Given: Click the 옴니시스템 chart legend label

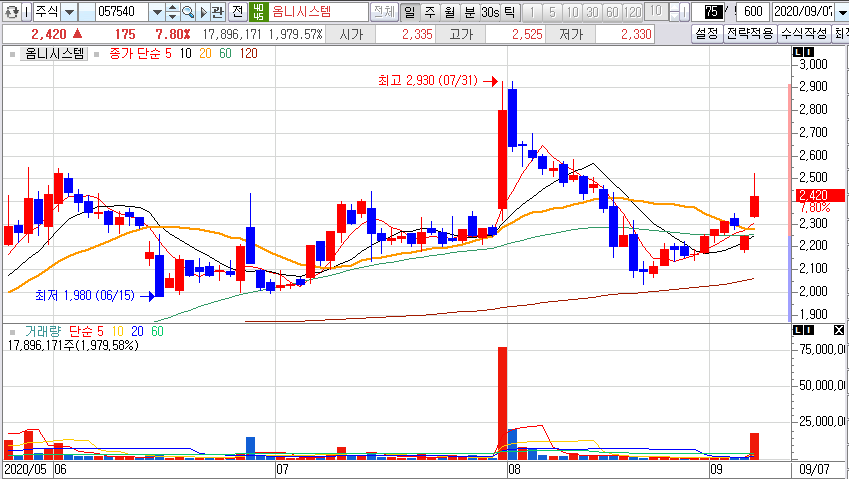Looking at the screenshot, I should pos(54,54).
